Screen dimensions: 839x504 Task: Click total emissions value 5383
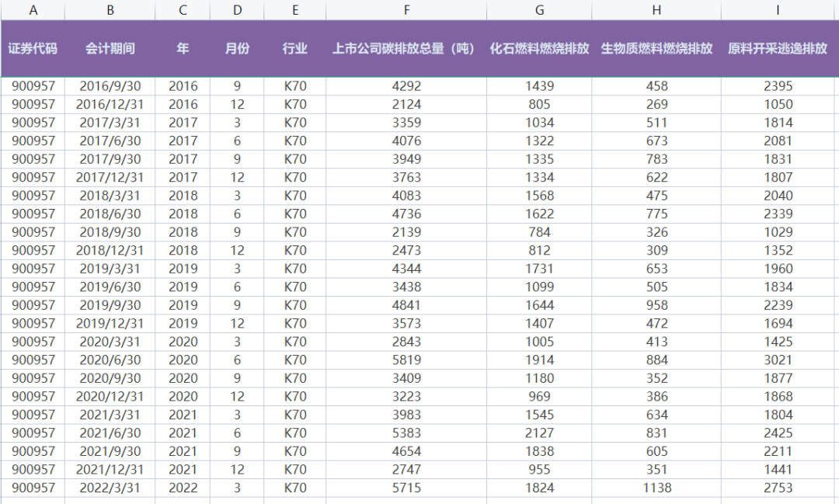pyautogui.click(x=406, y=433)
